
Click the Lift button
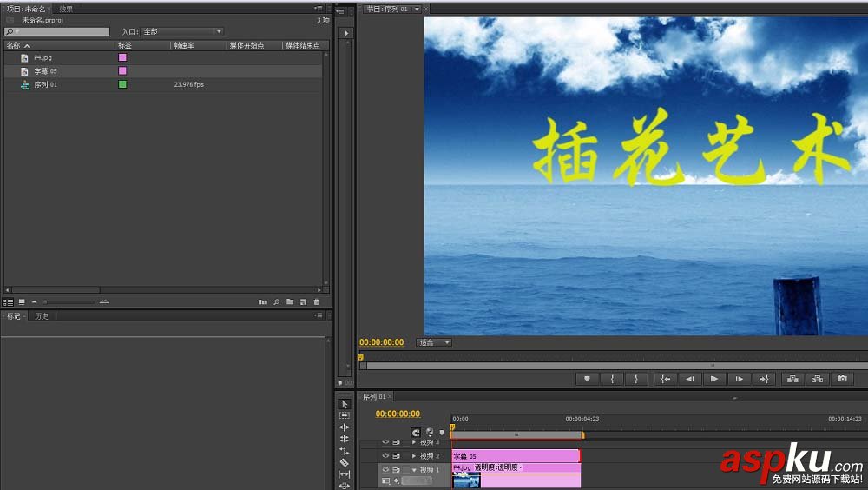click(x=792, y=379)
